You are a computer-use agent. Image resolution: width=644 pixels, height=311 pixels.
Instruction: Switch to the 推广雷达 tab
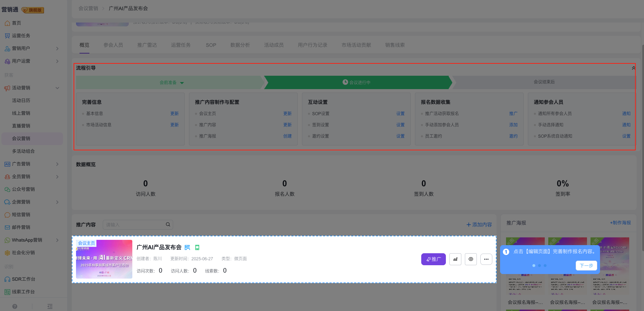point(147,45)
